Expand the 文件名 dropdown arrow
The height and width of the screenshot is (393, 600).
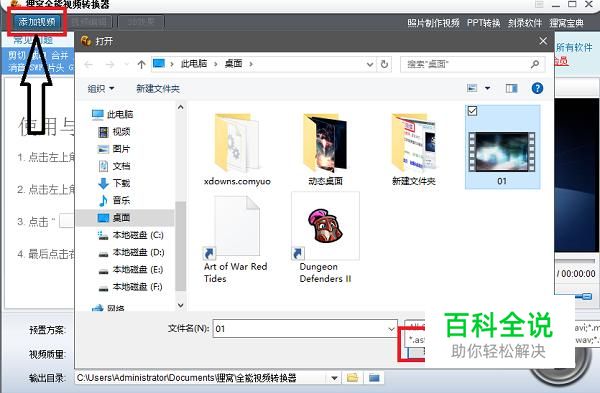pyautogui.click(x=391, y=329)
